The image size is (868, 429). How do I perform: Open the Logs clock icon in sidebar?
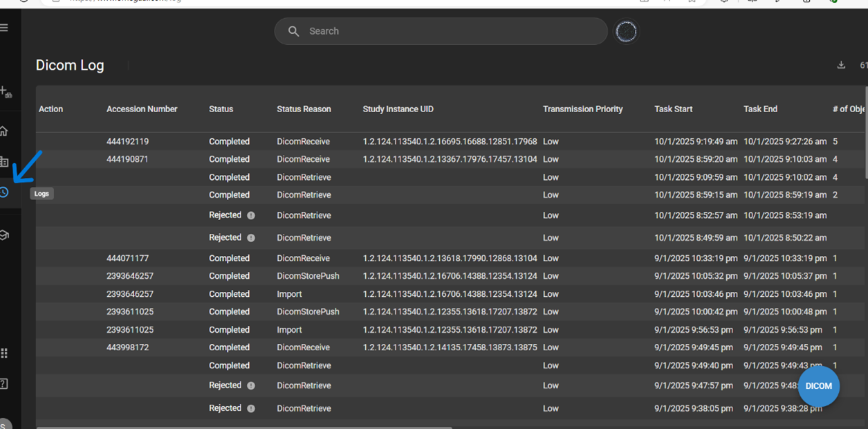tap(4, 192)
